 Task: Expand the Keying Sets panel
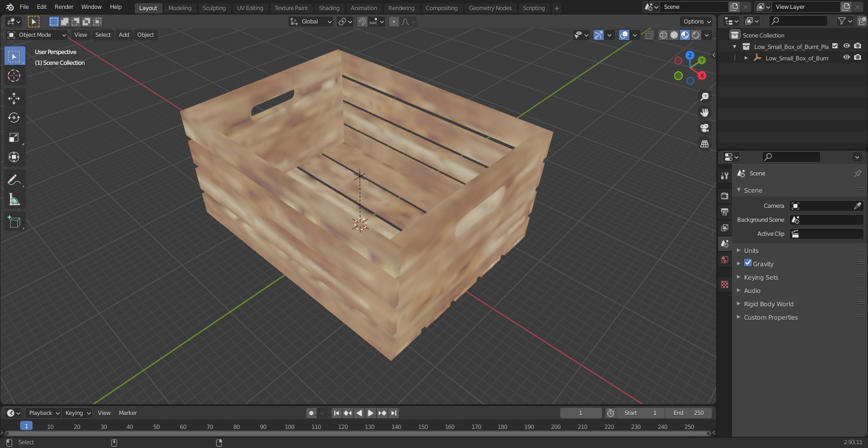click(761, 277)
